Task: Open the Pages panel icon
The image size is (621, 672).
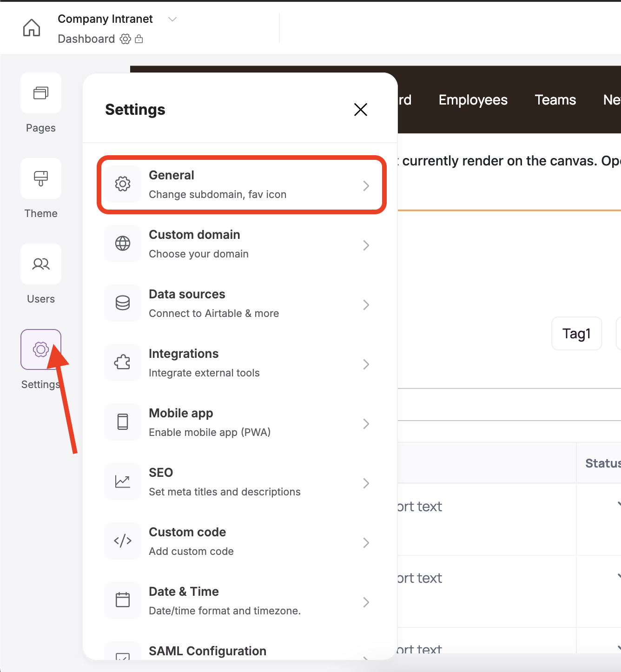Action: (x=41, y=93)
